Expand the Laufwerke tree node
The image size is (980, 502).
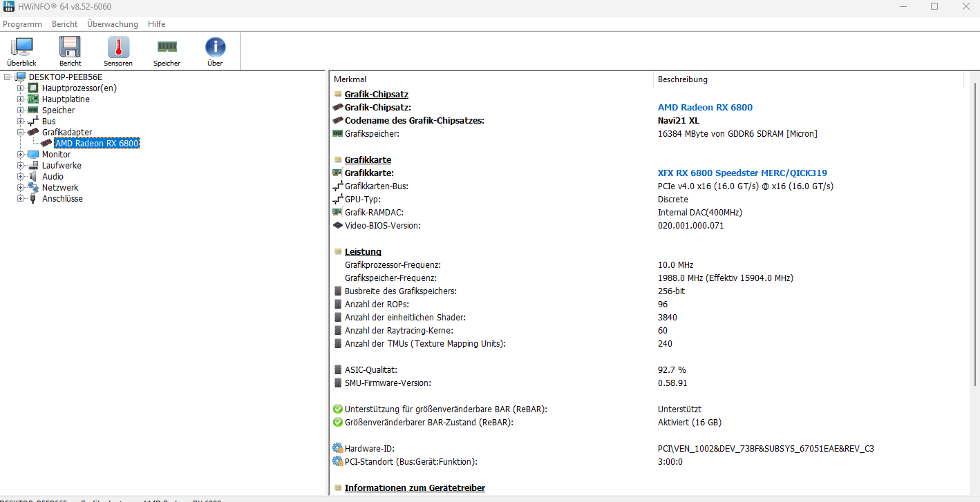click(21, 165)
